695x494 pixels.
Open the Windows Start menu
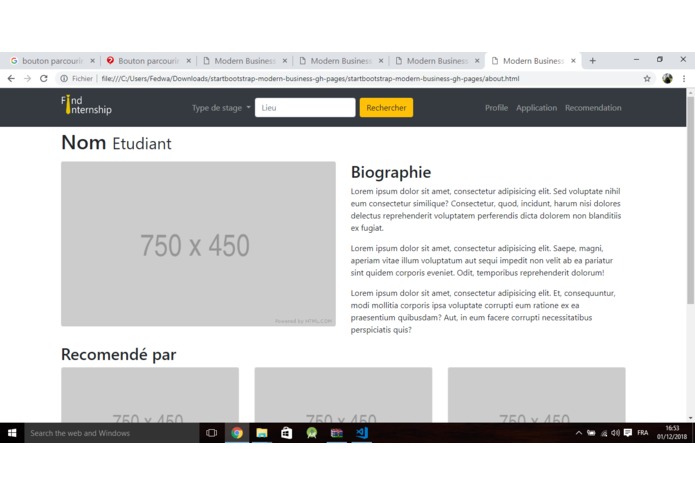coord(12,433)
